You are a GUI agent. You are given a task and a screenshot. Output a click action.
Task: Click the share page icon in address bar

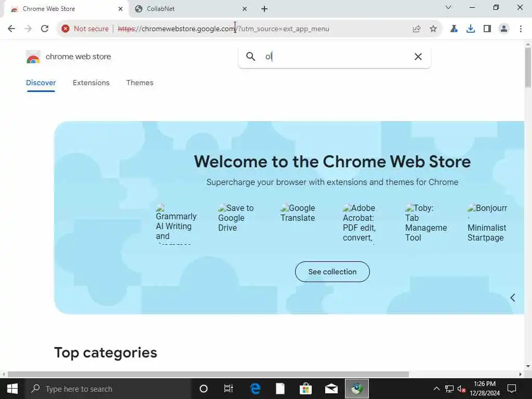tap(417, 29)
